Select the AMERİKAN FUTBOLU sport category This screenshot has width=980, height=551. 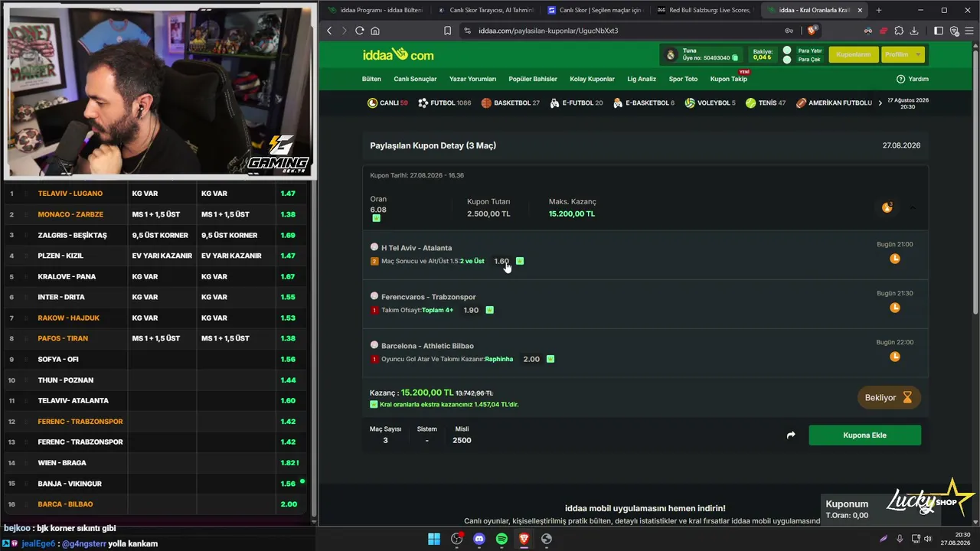[834, 103]
